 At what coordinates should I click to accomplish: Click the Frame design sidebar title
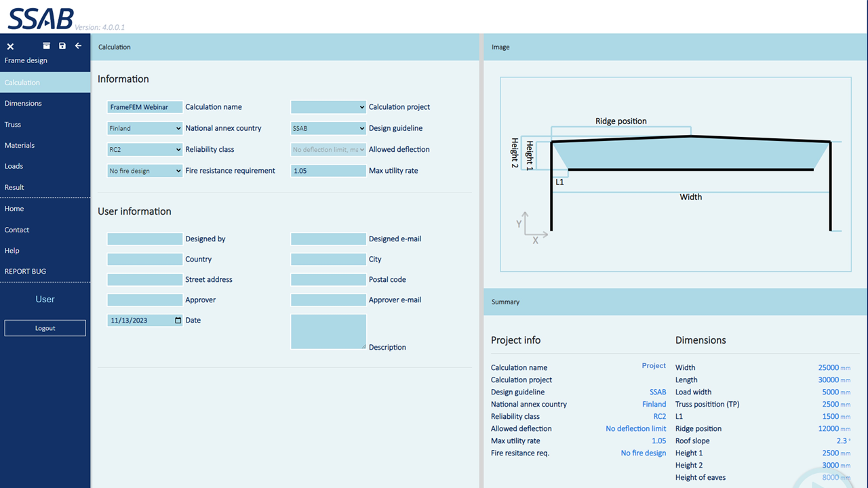pos(26,61)
